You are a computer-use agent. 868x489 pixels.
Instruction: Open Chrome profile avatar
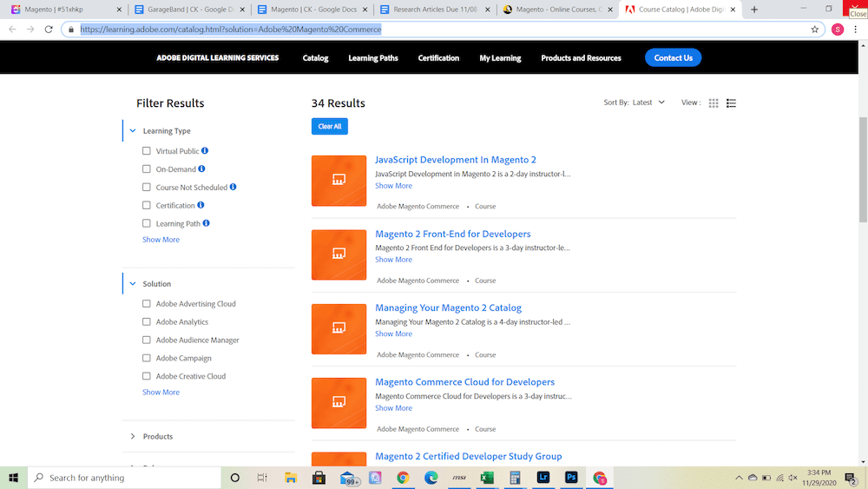tap(838, 30)
